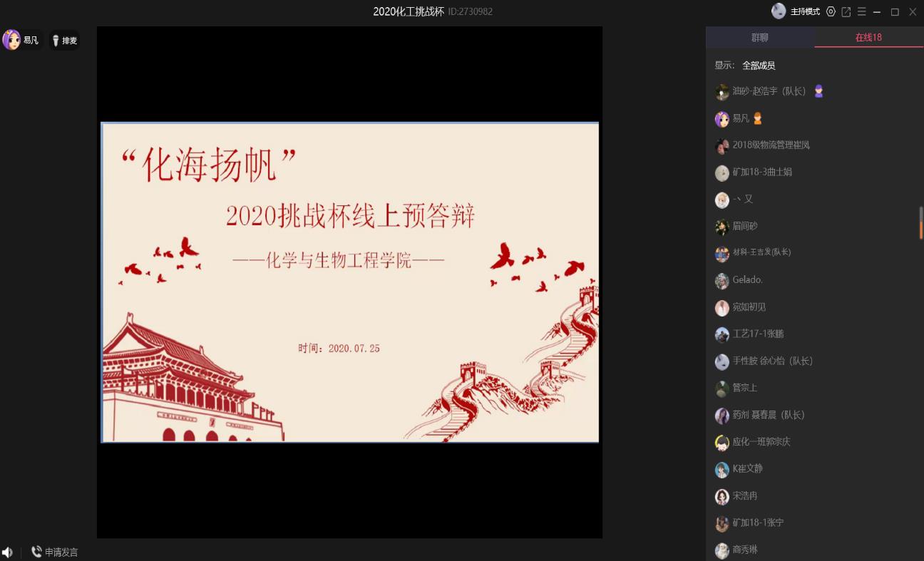Click the orange badge next to 易凡 in list
The width and height of the screenshot is (924, 561).
point(758,118)
